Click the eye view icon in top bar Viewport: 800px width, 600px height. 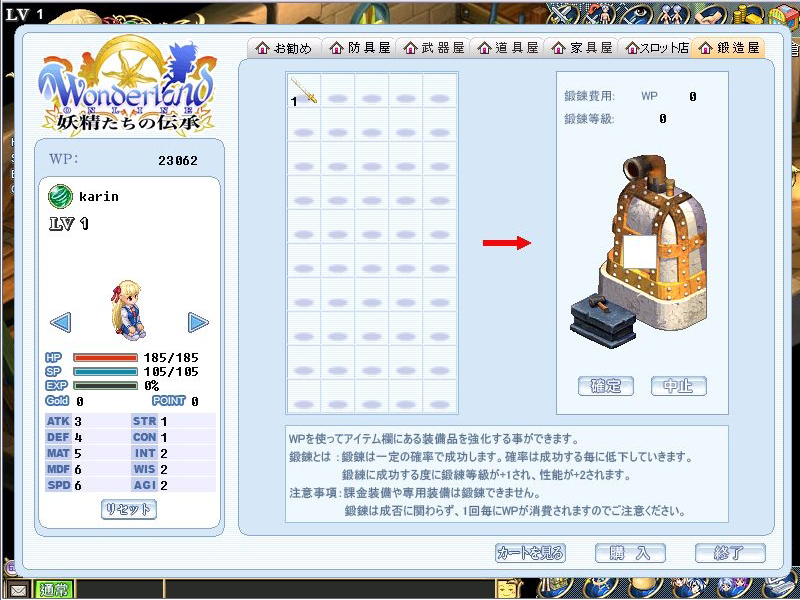pyautogui.click(x=635, y=15)
